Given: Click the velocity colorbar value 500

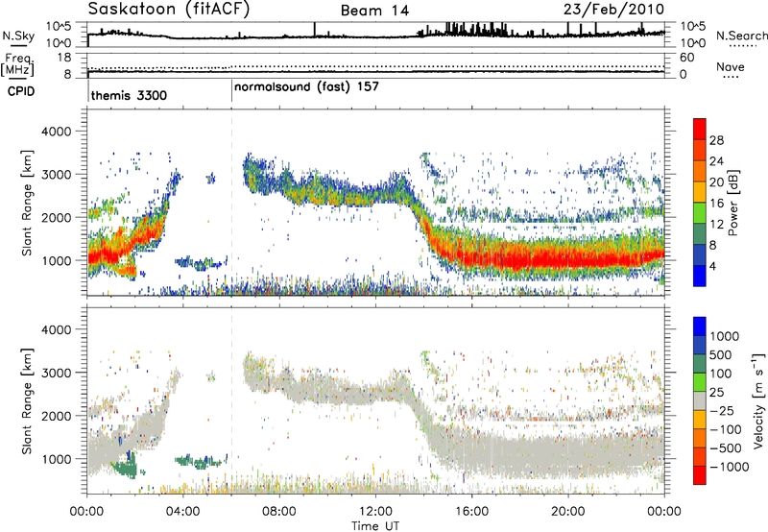Looking at the screenshot, I should pos(721,354).
